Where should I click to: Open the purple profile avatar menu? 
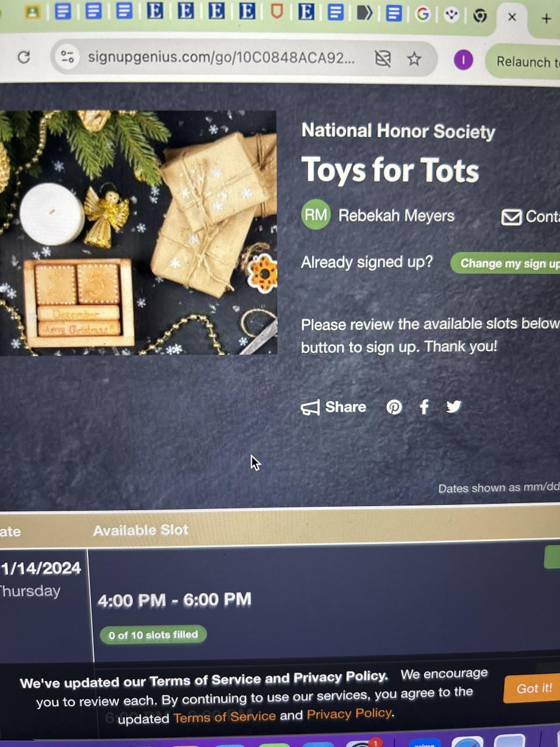click(x=463, y=60)
